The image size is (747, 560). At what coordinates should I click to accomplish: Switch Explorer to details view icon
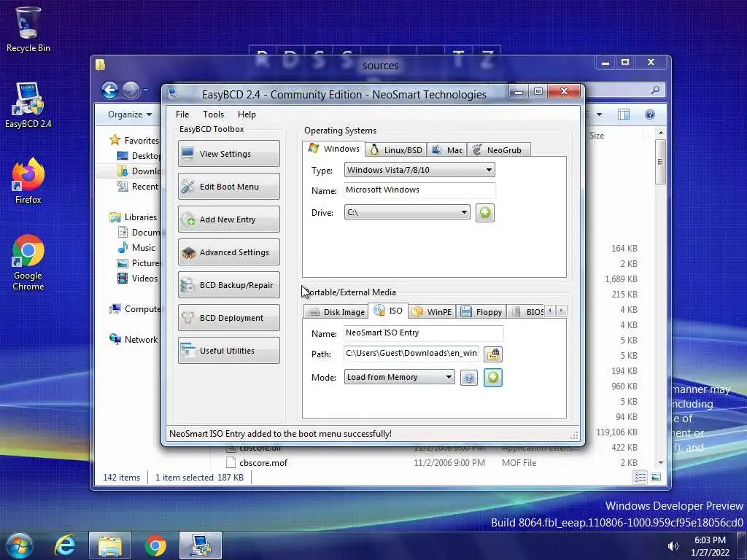[x=640, y=477]
